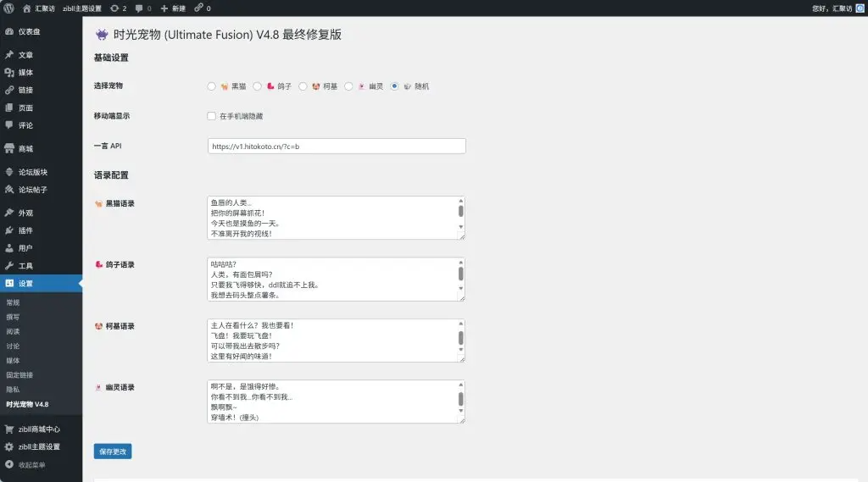868x482 pixels.
Task: Select the 随机 pet radio button
Action: point(394,86)
